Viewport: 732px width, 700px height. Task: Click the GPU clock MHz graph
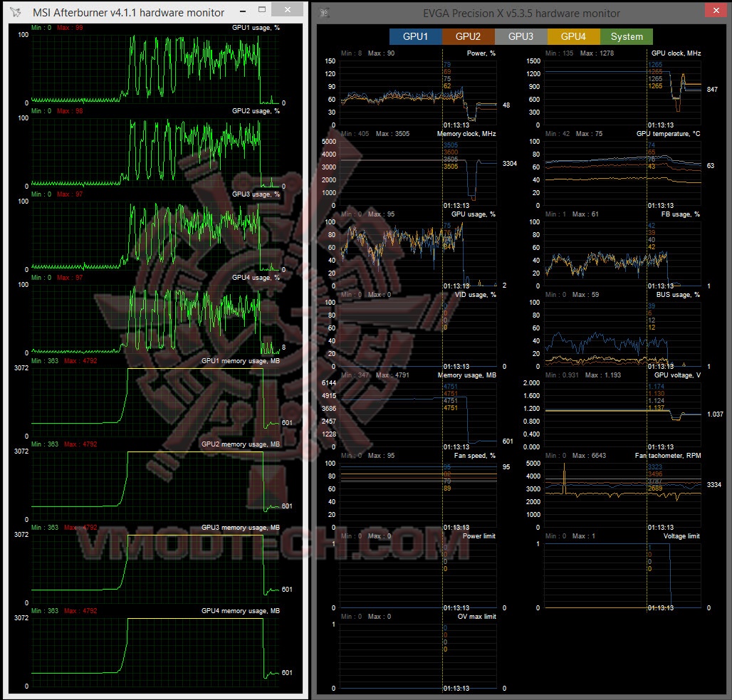point(623,93)
